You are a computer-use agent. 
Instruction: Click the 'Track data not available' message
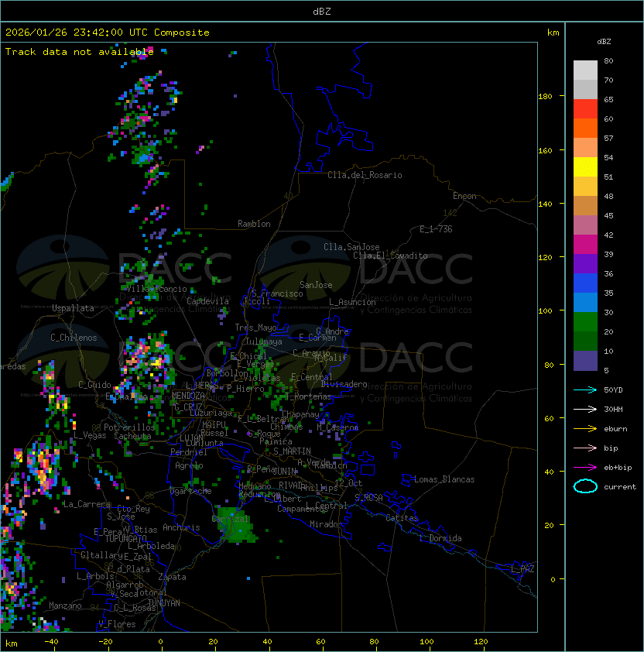(x=79, y=52)
